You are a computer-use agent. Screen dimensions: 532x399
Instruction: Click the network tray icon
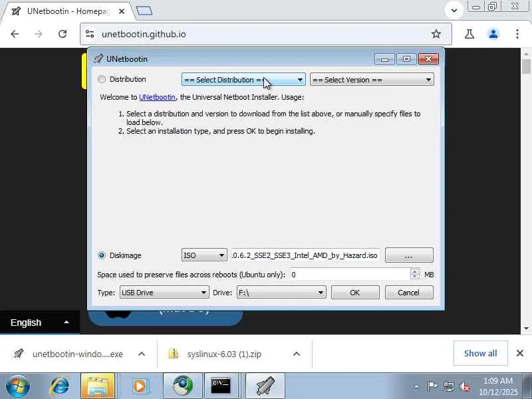[448, 386]
